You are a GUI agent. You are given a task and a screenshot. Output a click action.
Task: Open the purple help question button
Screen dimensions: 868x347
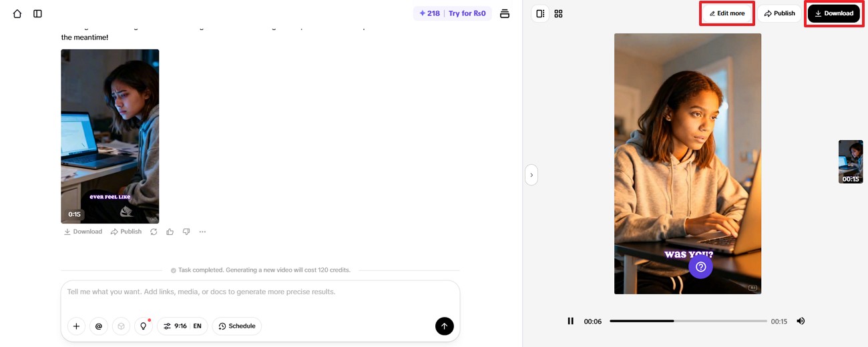tap(700, 267)
